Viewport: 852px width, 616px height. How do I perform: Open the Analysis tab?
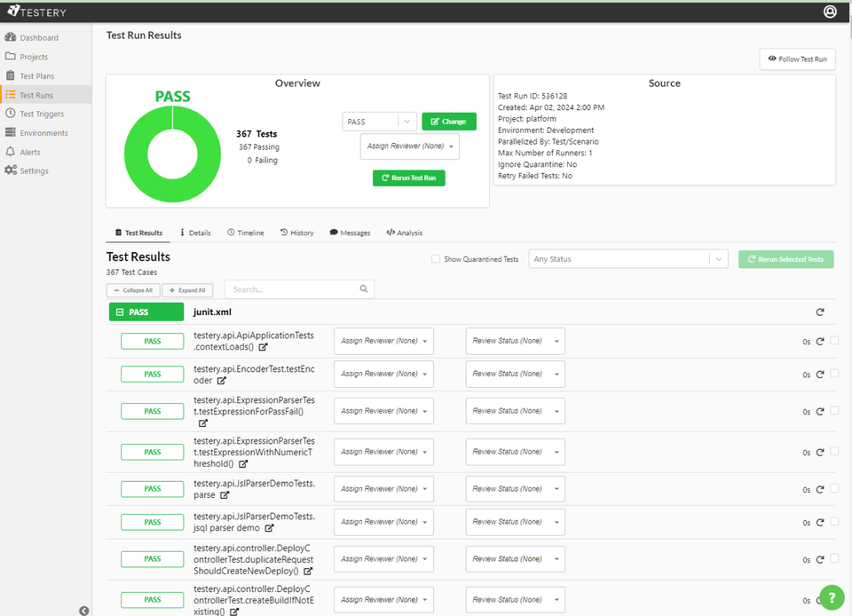click(404, 233)
